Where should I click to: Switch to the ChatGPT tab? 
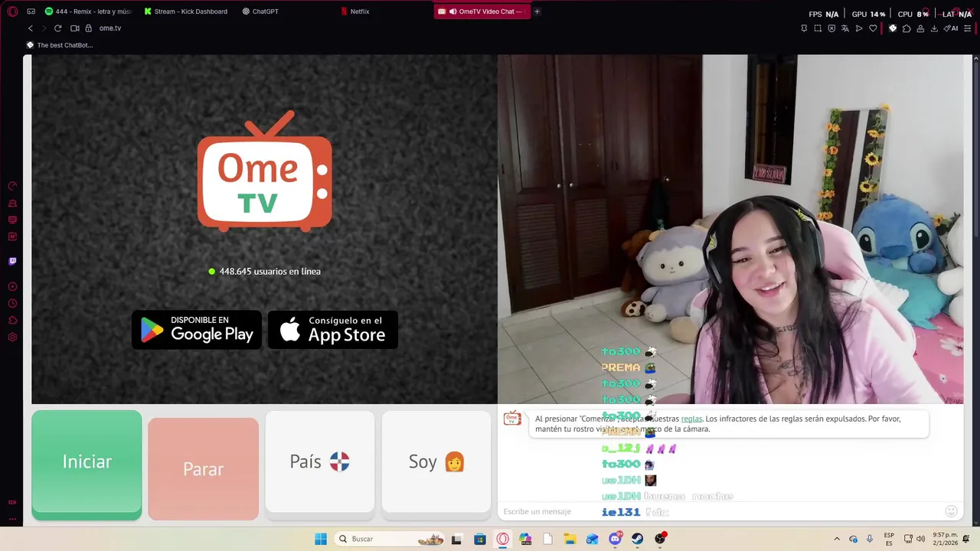260,11
